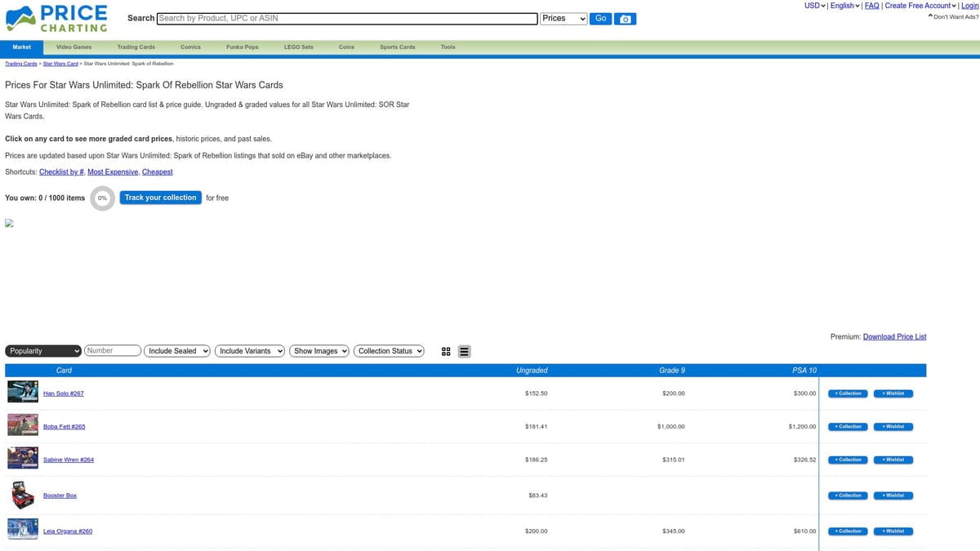Open the Video Games menu
The width and height of the screenshot is (980, 551).
[x=73, y=47]
